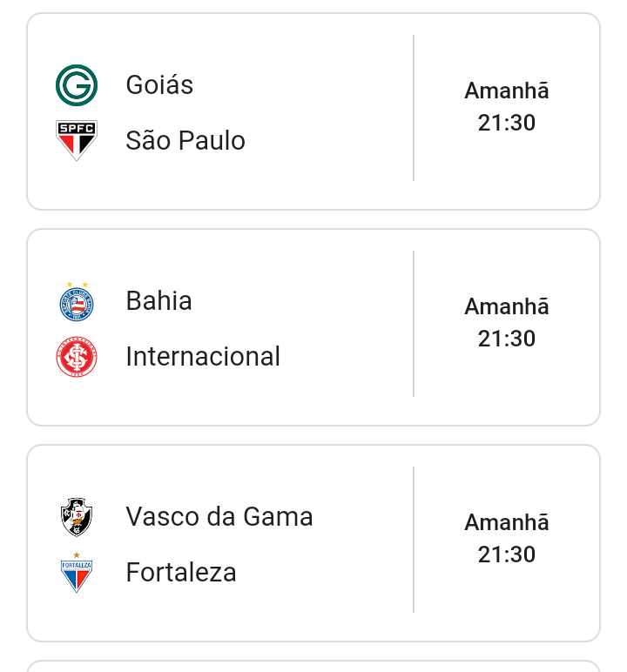Tap Amanhã label on Goiás match

click(x=507, y=91)
